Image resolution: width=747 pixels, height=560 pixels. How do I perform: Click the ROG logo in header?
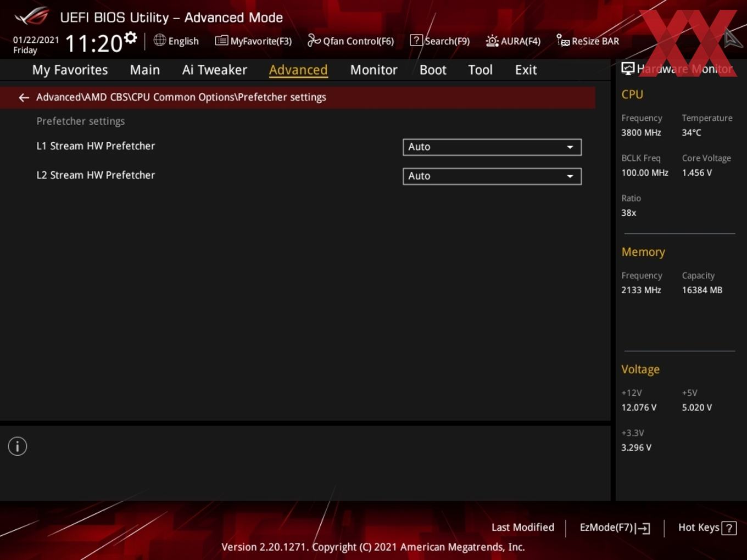32,16
